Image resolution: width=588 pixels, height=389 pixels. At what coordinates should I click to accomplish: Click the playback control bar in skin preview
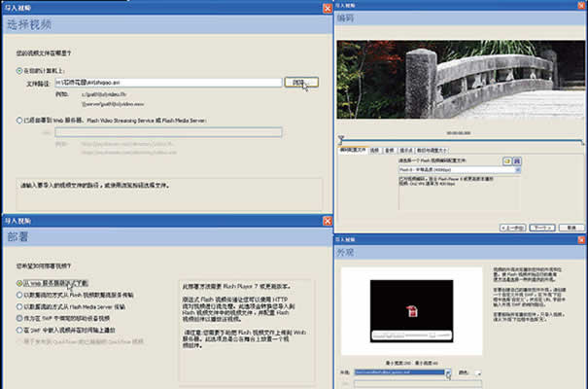[x=411, y=335]
